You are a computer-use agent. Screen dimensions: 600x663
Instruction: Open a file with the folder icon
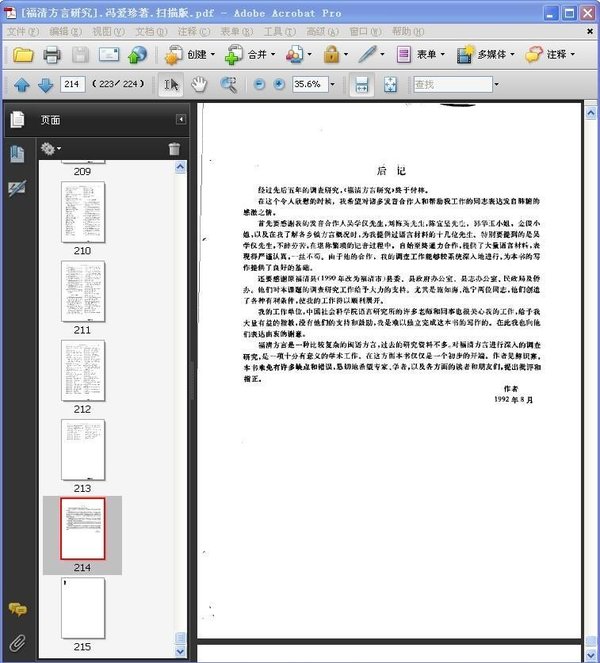click(23, 55)
